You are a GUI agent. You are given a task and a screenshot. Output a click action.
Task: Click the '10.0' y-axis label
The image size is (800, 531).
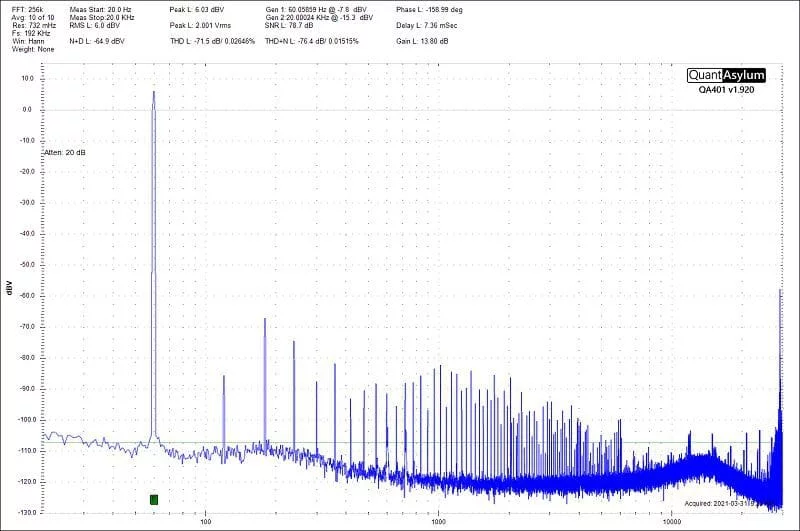click(27, 79)
